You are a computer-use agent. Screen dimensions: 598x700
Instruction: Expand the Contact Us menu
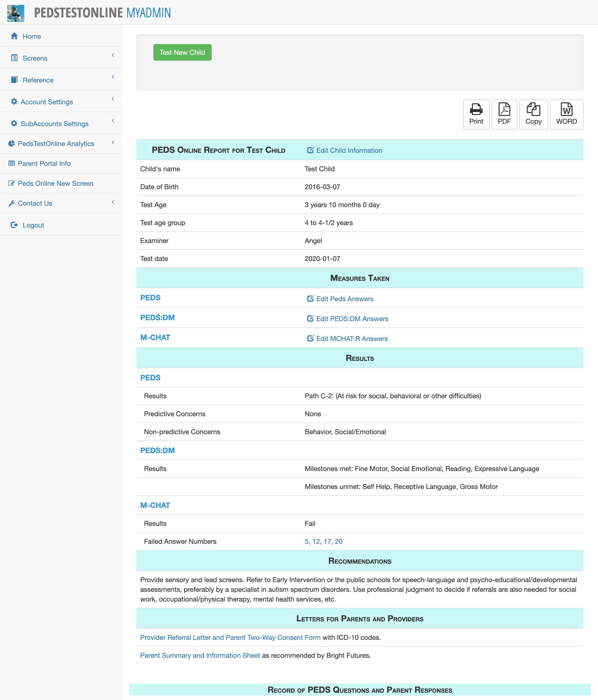point(35,203)
